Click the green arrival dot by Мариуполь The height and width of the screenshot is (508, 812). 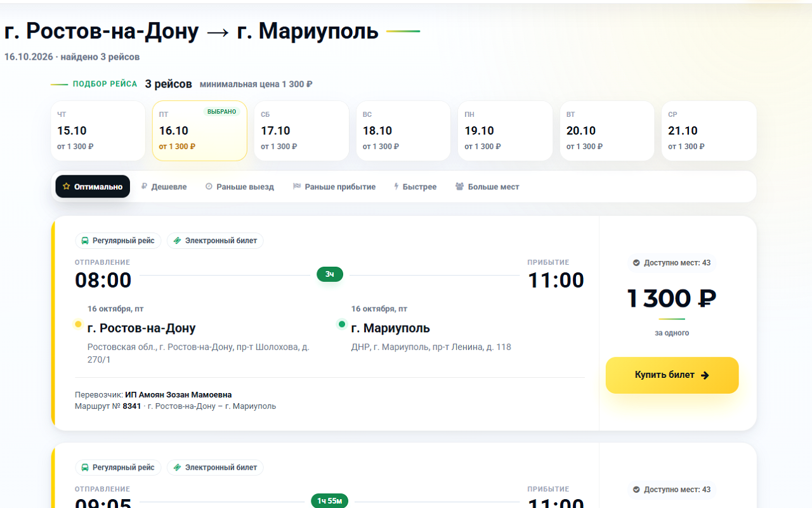coord(342,324)
